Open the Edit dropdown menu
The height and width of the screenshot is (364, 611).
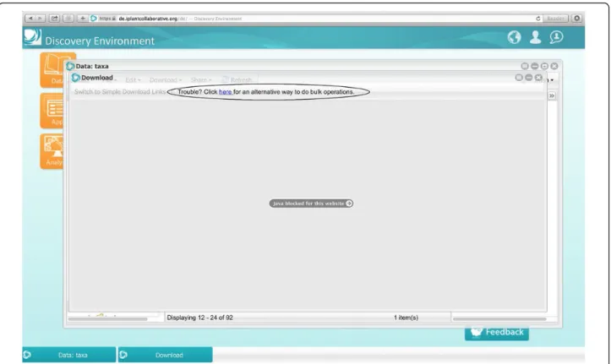(x=133, y=79)
